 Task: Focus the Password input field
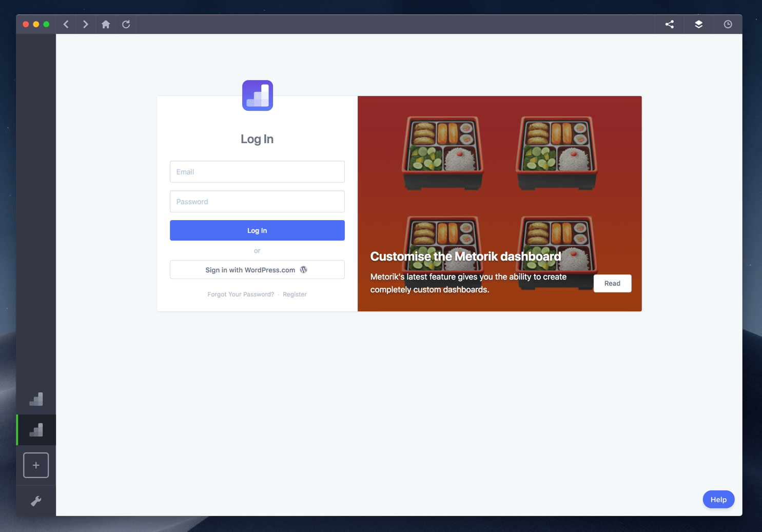[x=257, y=202]
